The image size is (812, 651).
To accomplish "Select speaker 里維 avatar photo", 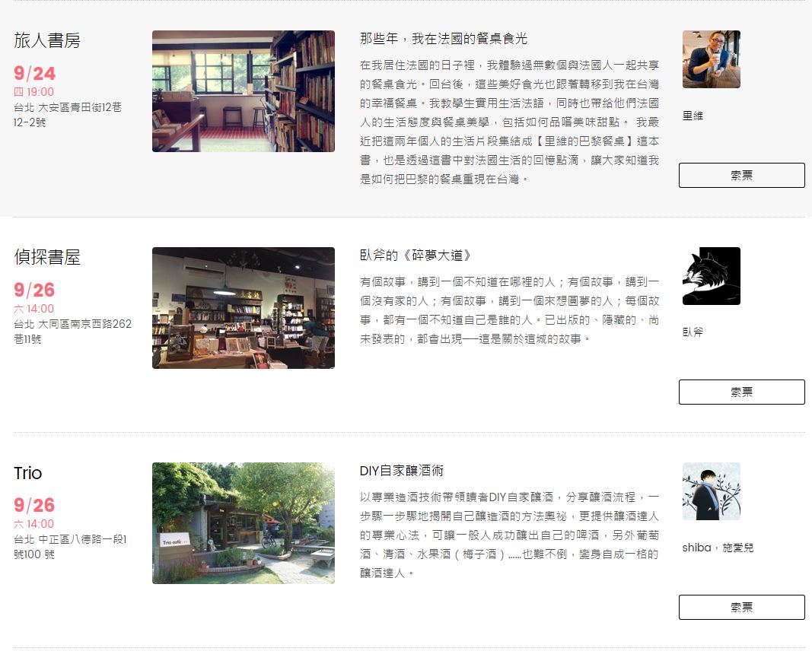I will coord(711,59).
